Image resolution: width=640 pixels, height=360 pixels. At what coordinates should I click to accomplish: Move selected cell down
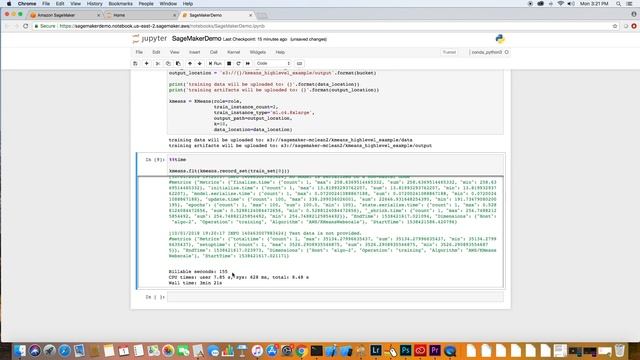click(200, 64)
